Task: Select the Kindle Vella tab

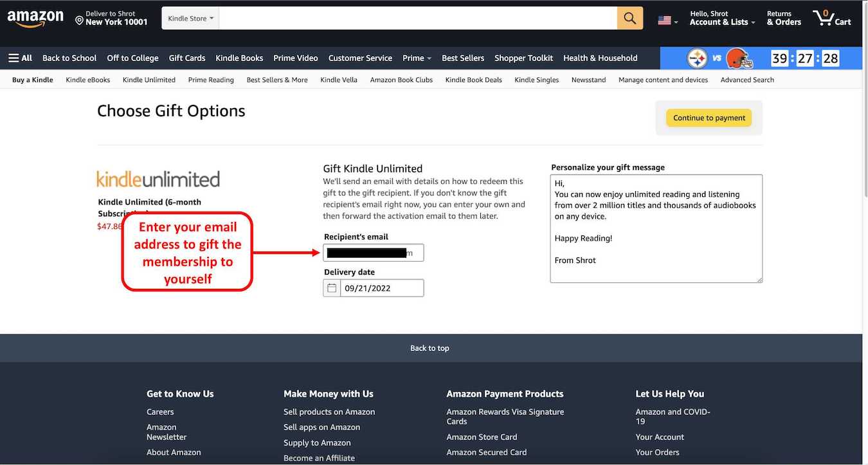Action: tap(339, 80)
